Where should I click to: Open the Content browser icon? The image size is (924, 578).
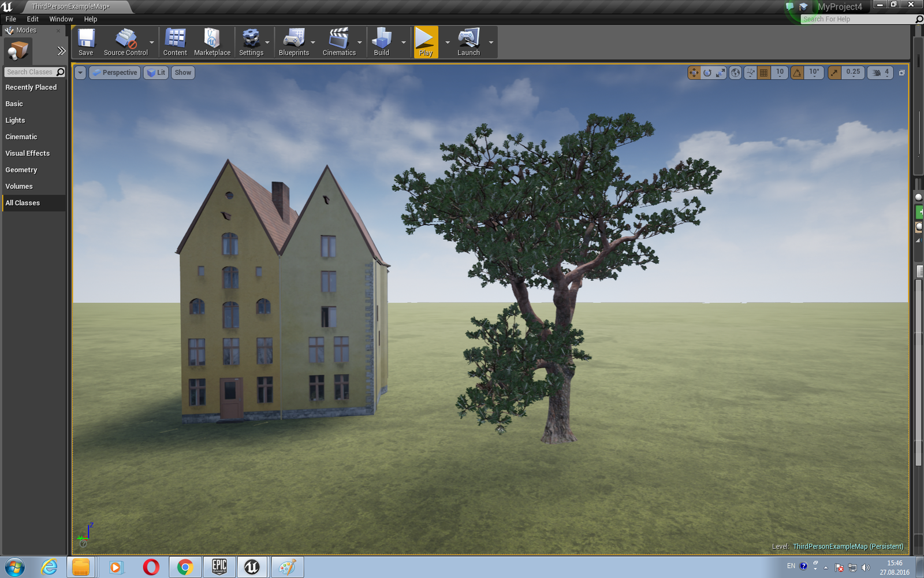coord(175,42)
